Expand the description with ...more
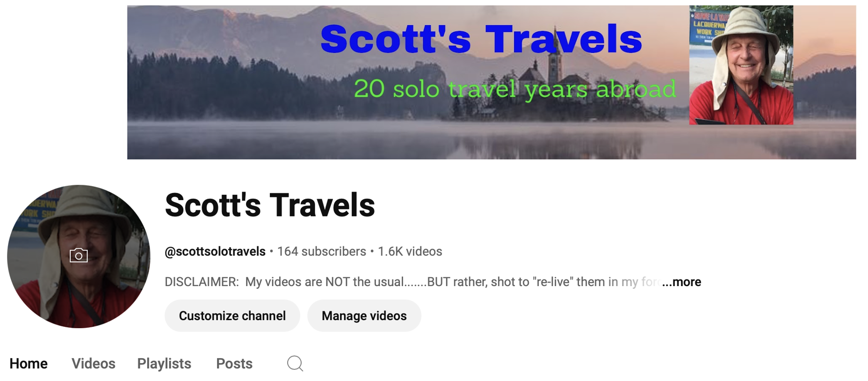Screen dimensions: 868x381 pos(681,282)
